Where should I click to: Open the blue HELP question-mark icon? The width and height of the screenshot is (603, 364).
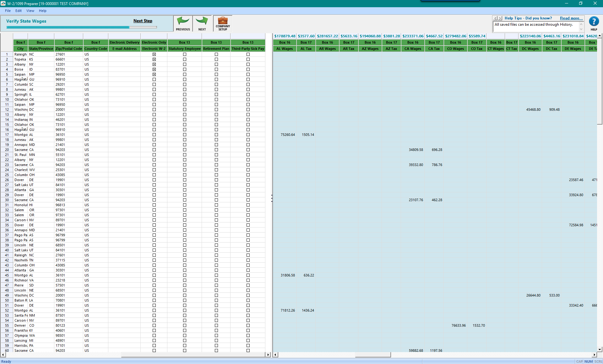594,22
